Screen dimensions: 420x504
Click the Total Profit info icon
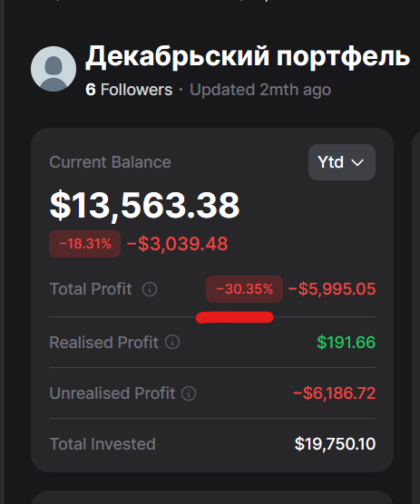click(x=150, y=289)
